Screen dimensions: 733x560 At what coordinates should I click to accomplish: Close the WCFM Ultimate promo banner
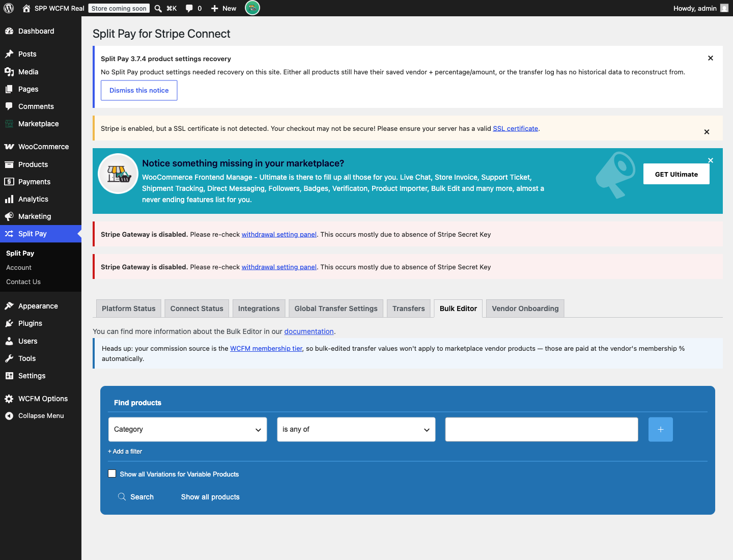(x=711, y=160)
